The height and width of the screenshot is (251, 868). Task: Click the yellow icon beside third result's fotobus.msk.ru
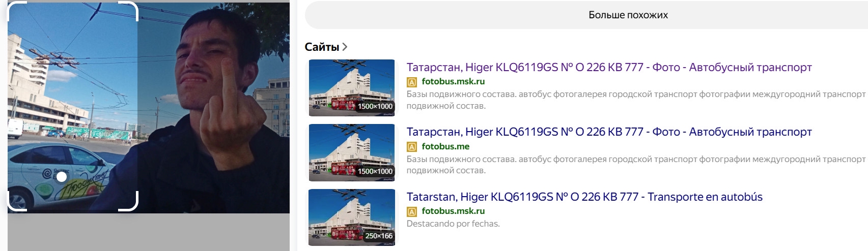pyautogui.click(x=412, y=211)
